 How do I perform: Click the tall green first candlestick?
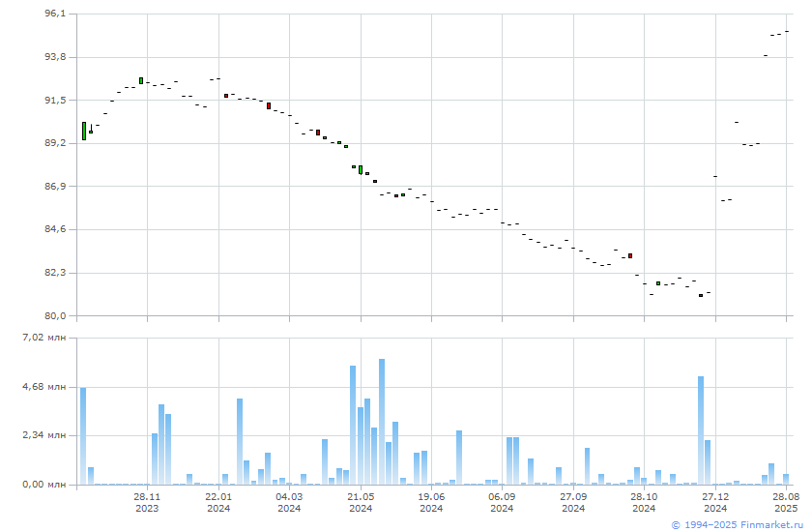[x=84, y=131]
